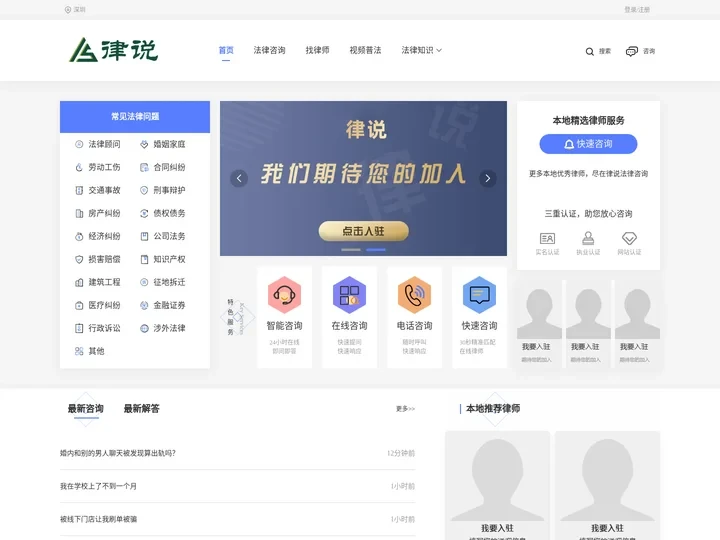This screenshot has width=720, height=540.
Task: Select the first carousel indicator dash
Action: click(351, 250)
